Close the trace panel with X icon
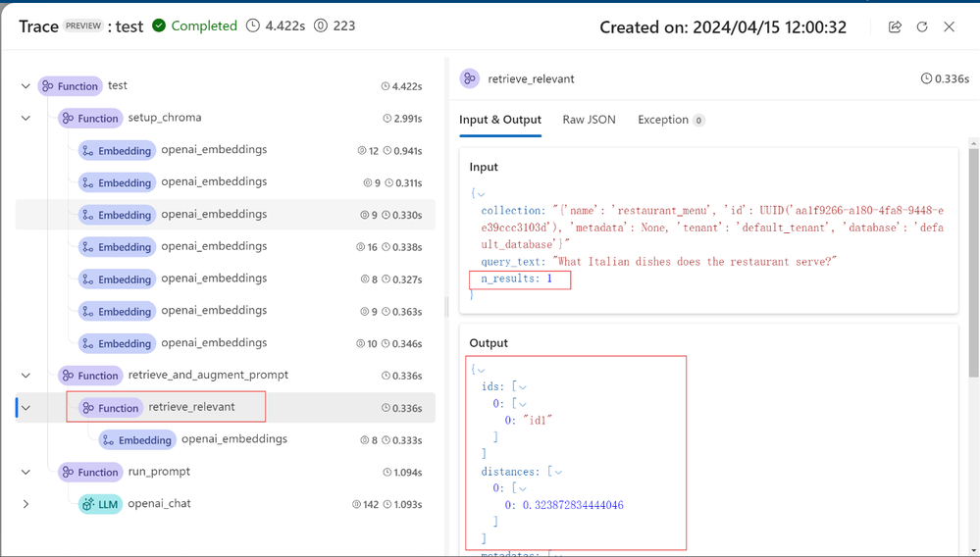Viewport: 980px width, 557px height. click(949, 26)
